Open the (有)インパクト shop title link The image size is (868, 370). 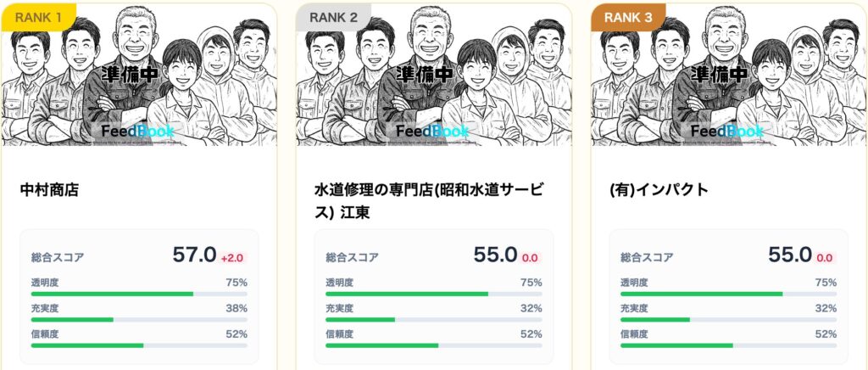pyautogui.click(x=659, y=191)
